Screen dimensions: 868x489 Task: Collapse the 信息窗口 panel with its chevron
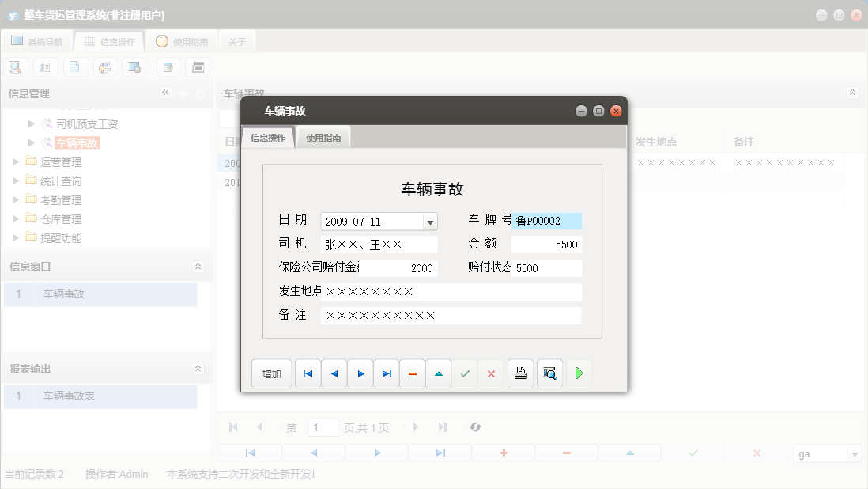click(198, 267)
